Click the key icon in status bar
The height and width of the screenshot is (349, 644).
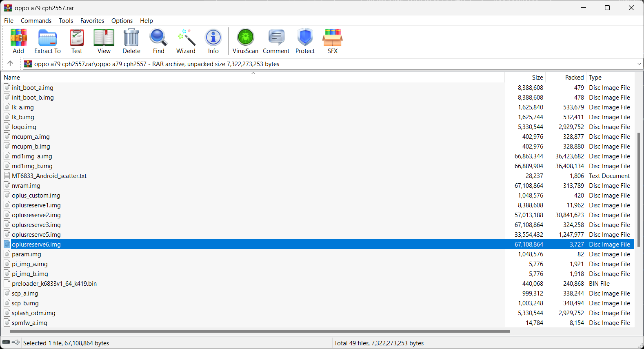[16, 342]
